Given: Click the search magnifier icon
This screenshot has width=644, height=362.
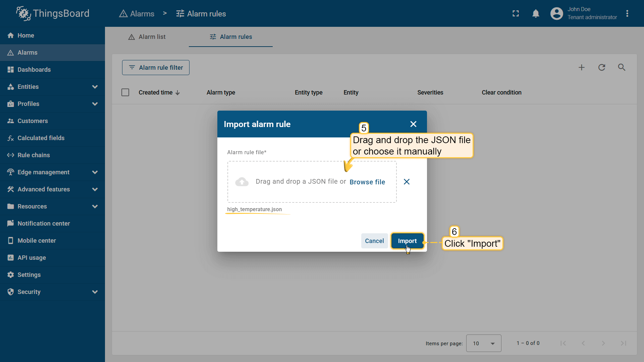Looking at the screenshot, I should (622, 67).
